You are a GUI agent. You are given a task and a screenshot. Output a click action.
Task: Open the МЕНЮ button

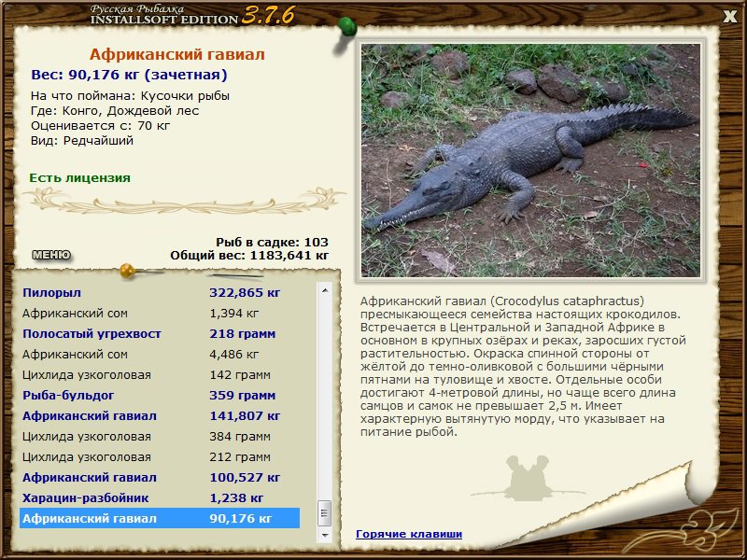tap(51, 255)
